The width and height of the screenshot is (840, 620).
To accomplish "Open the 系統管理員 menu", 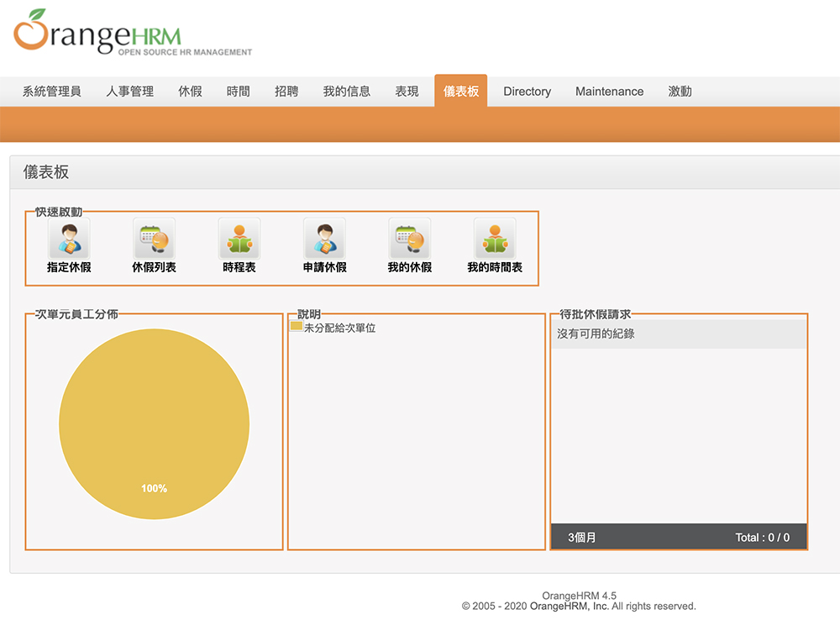I will (x=52, y=92).
